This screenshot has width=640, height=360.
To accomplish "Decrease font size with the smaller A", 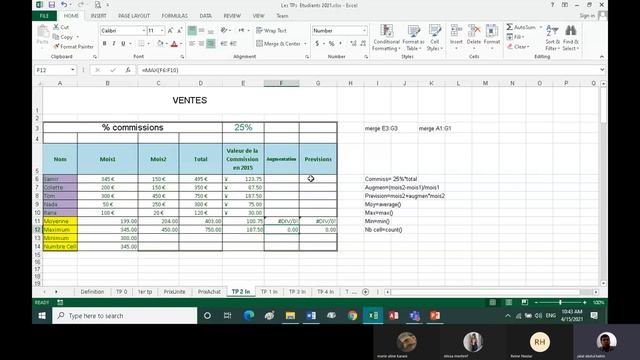I will [180, 31].
